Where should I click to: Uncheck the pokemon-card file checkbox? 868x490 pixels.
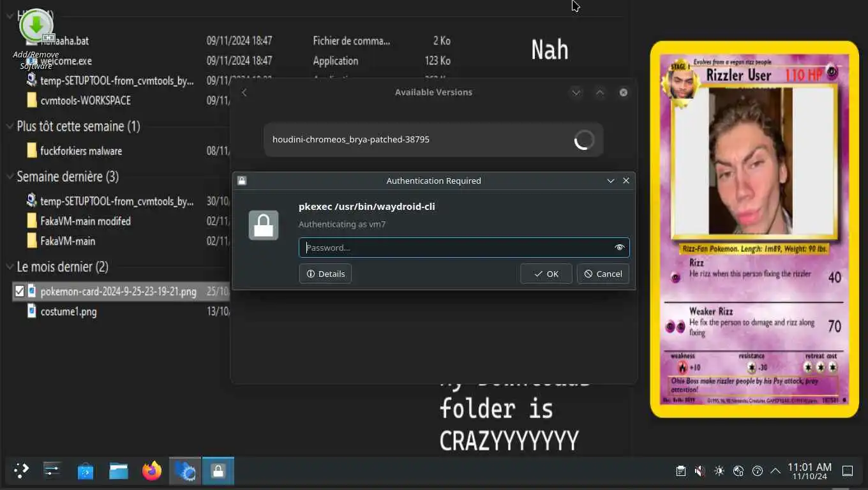(19, 292)
